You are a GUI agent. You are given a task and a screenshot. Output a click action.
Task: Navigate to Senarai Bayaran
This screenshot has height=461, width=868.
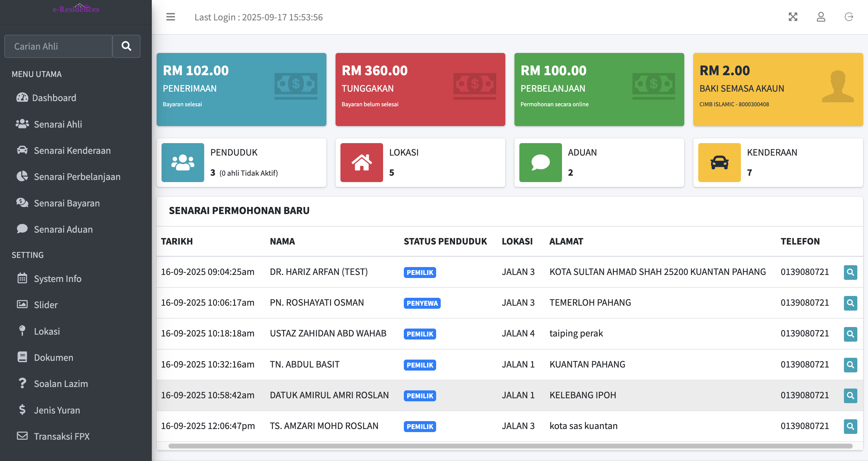pos(66,203)
